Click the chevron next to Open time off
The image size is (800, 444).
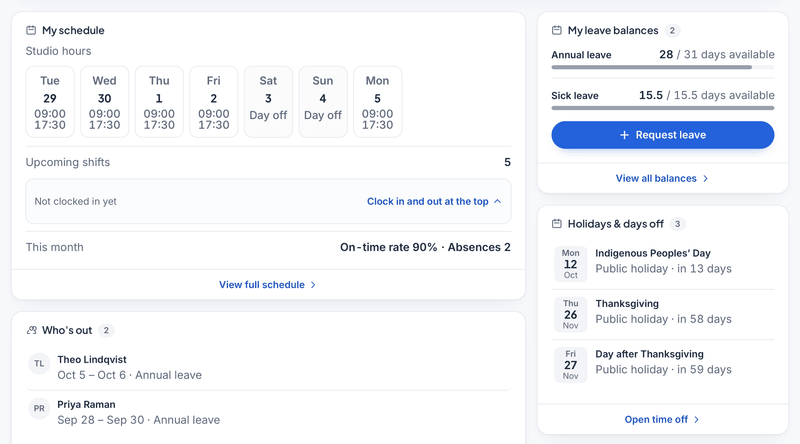(697, 420)
